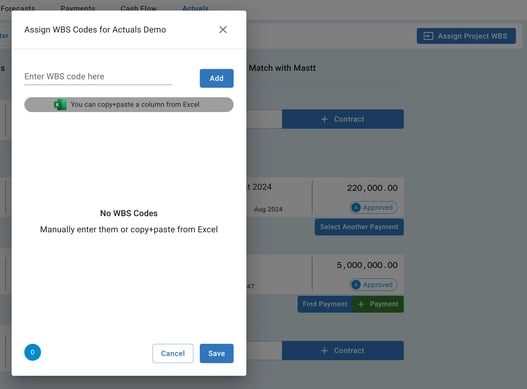Click the 'No WBS Codes' heading
This screenshot has height=389, width=527.
[x=129, y=213]
